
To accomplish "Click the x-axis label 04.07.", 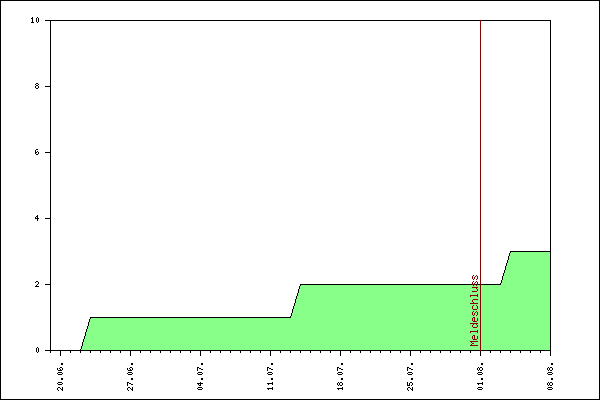I will [x=201, y=377].
